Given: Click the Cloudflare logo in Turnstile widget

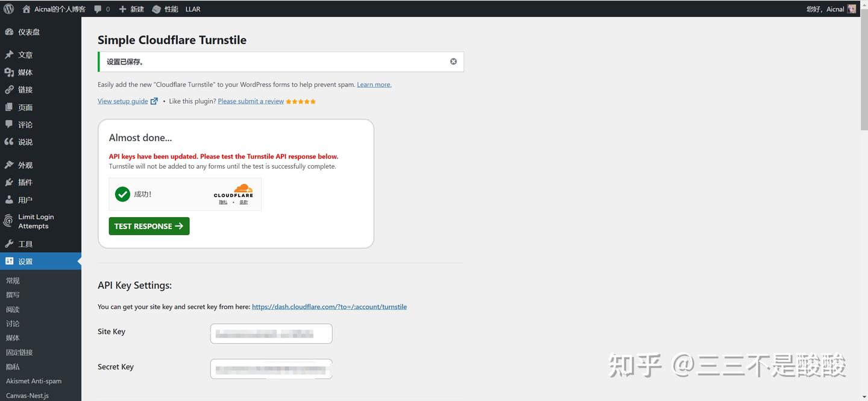Looking at the screenshot, I should point(234,191).
